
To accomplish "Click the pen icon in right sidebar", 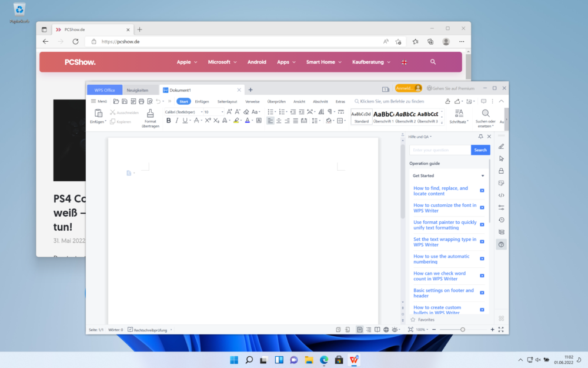I will (502, 147).
